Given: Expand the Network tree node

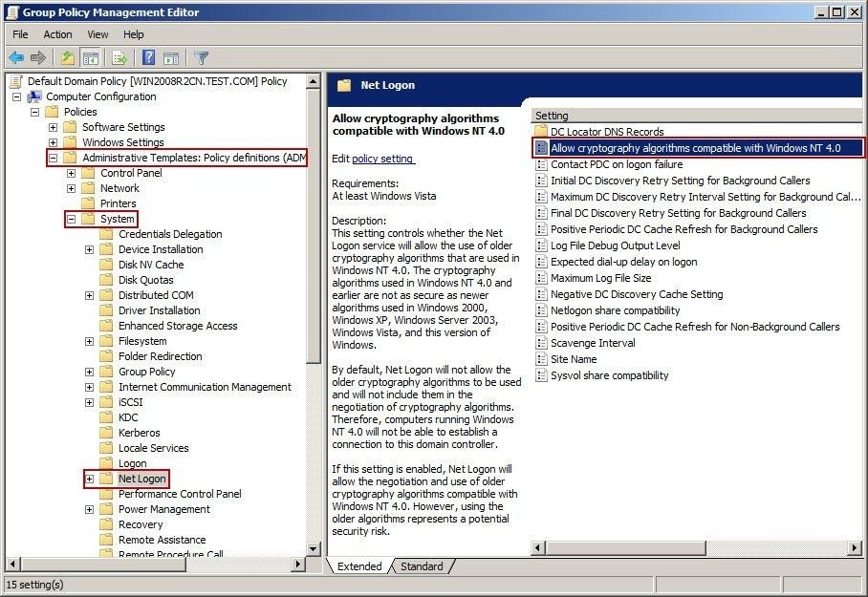Looking at the screenshot, I should click(x=71, y=189).
